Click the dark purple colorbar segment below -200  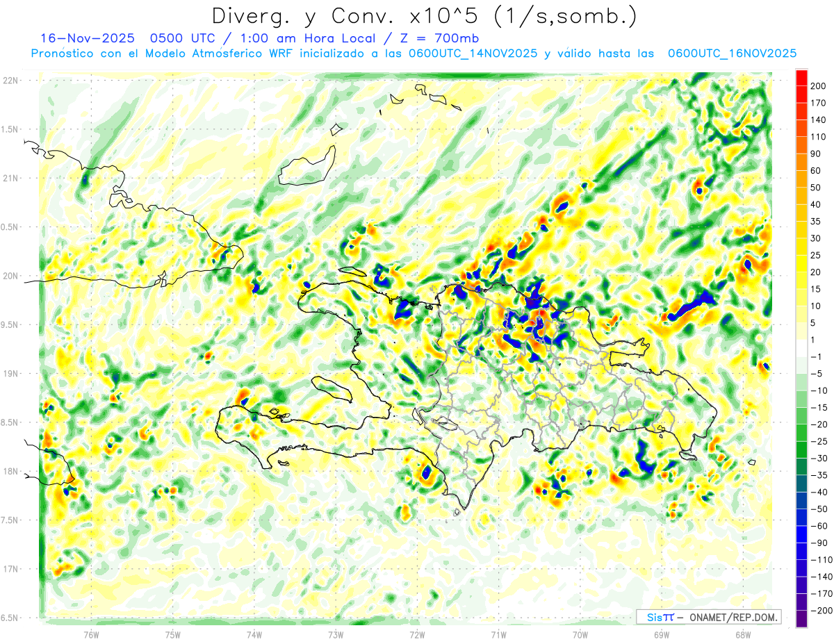click(802, 619)
